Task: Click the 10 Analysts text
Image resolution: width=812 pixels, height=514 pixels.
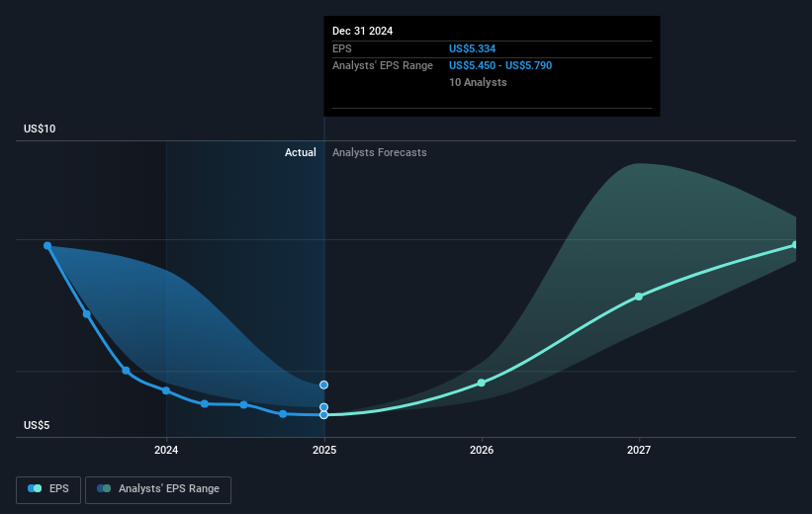Action: [478, 82]
